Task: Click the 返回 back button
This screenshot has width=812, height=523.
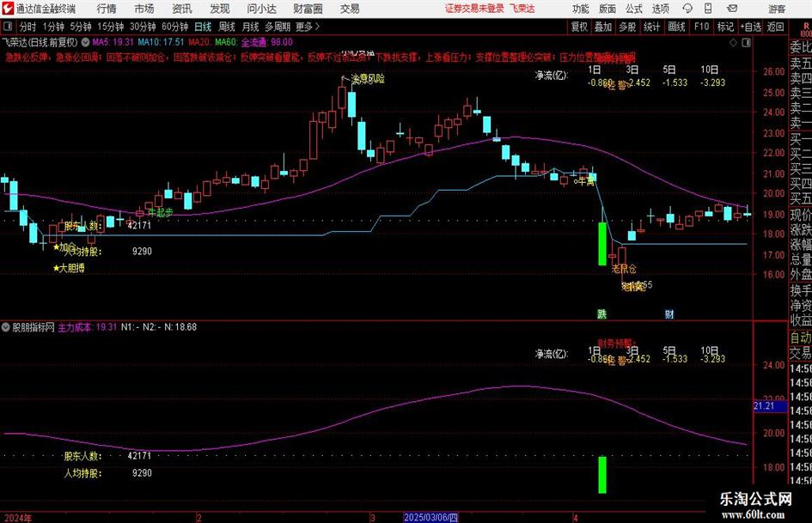Action: pyautogui.click(x=775, y=27)
